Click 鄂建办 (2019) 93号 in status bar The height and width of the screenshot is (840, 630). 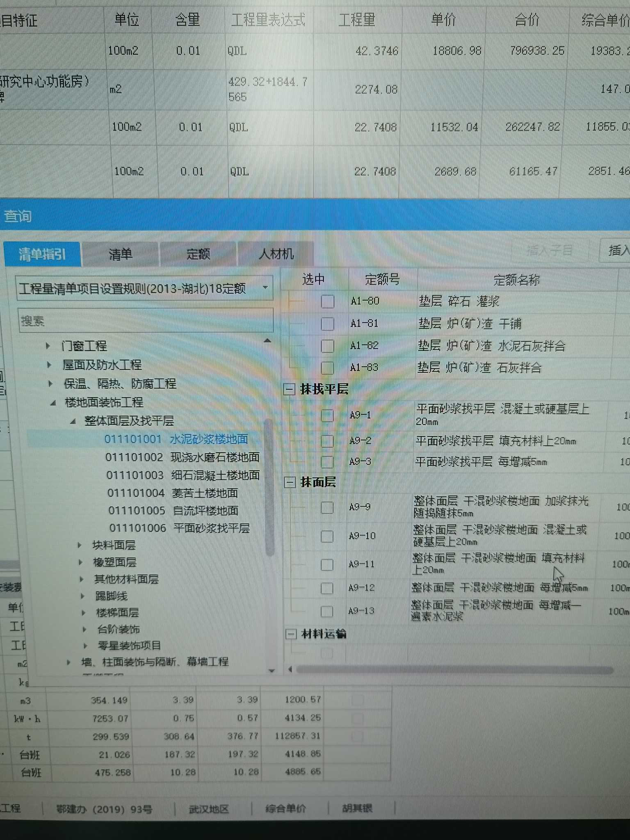[104, 809]
